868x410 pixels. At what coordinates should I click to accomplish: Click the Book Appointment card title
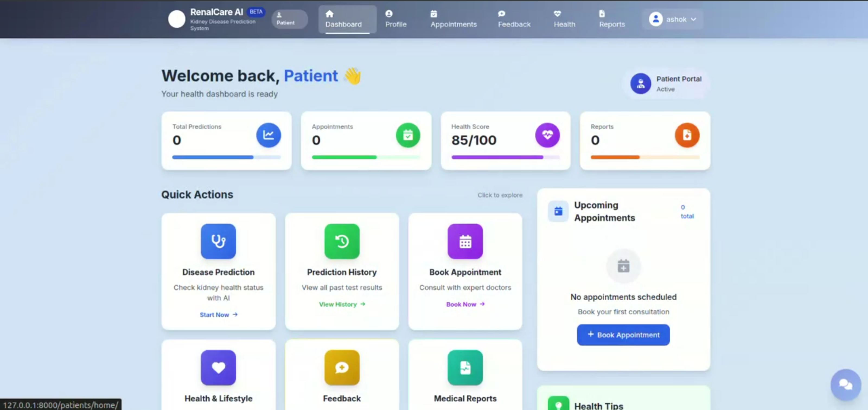point(465,272)
